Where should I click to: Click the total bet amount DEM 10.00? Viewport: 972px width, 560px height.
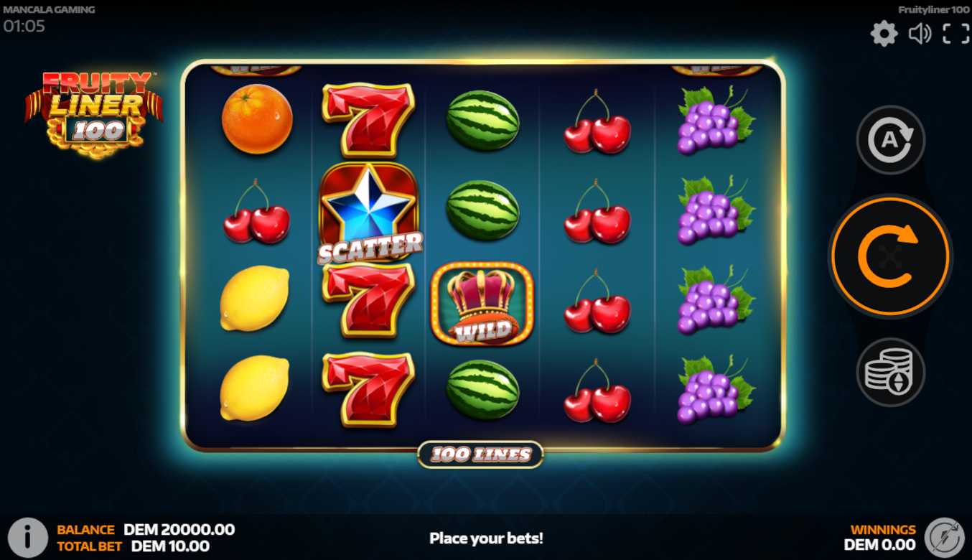coord(170,546)
